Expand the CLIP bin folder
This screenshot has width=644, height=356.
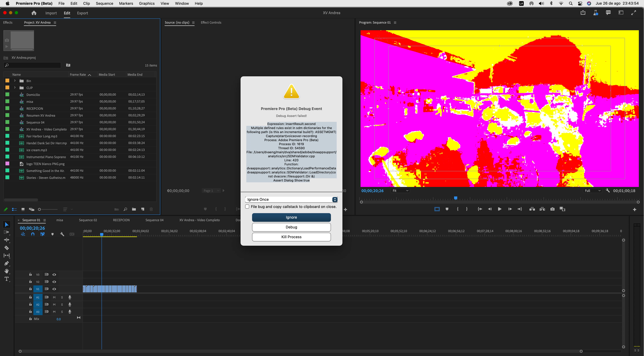tap(15, 88)
